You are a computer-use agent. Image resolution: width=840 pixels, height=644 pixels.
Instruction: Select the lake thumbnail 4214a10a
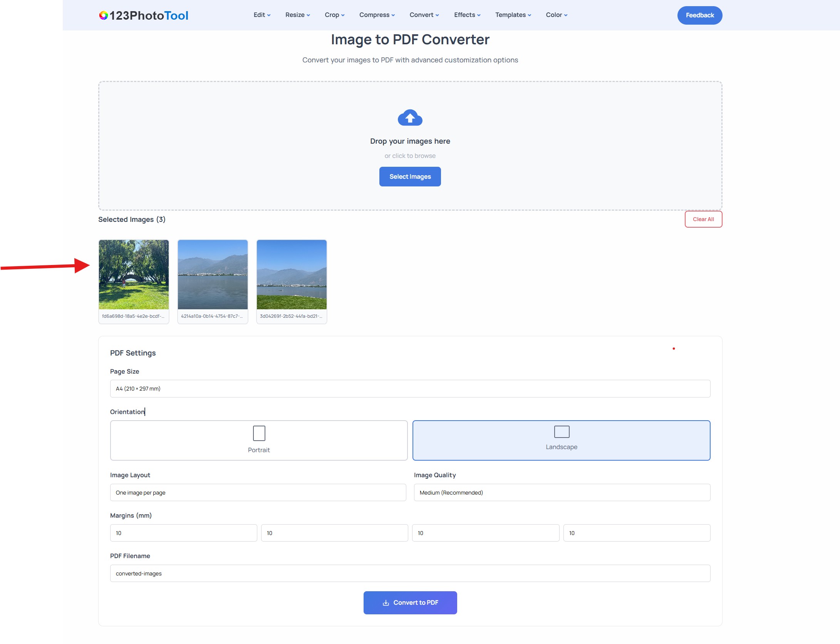(x=213, y=275)
